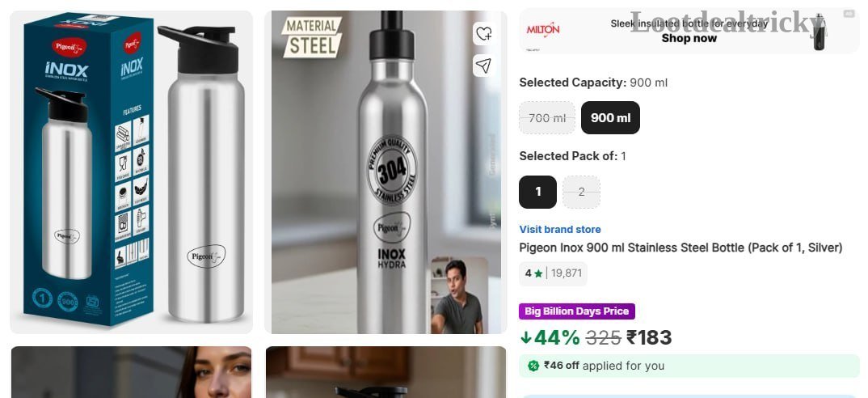Open the 4 star 19,871 ratings badge
This screenshot has height=398, width=868.
click(x=553, y=273)
